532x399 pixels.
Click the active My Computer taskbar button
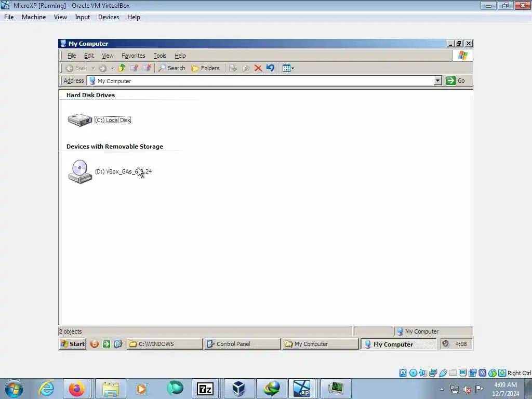398,344
